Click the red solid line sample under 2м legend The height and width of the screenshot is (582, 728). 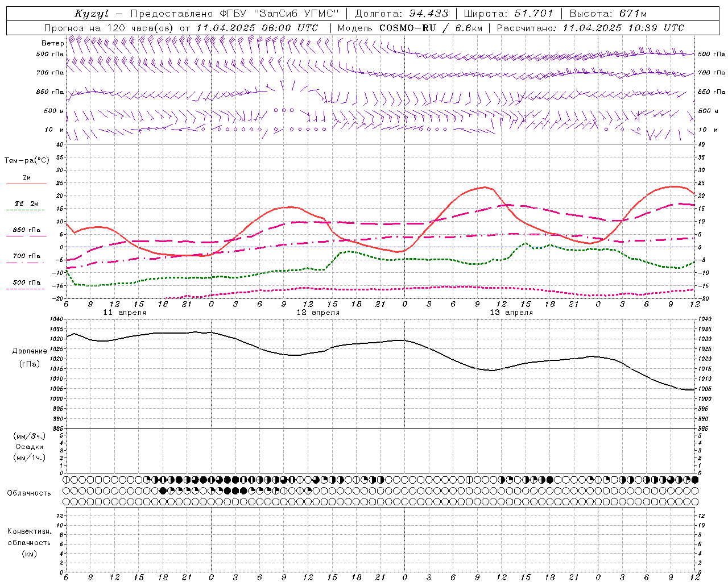26,184
